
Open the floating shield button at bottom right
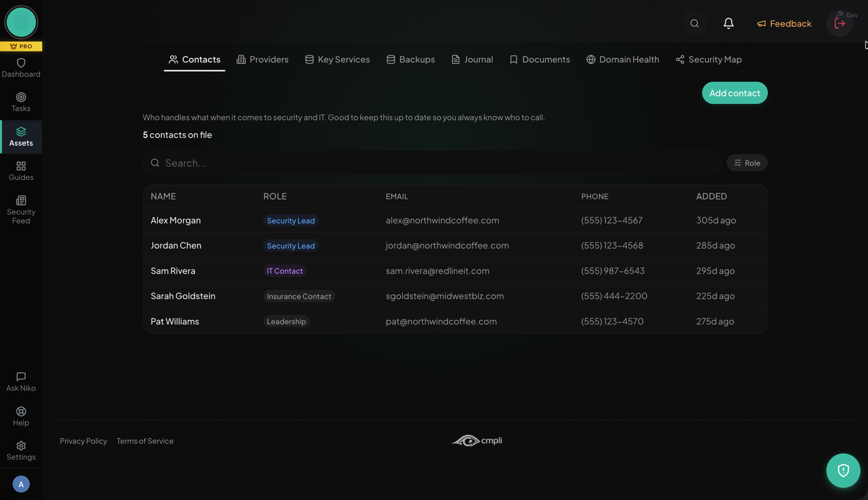pos(843,470)
